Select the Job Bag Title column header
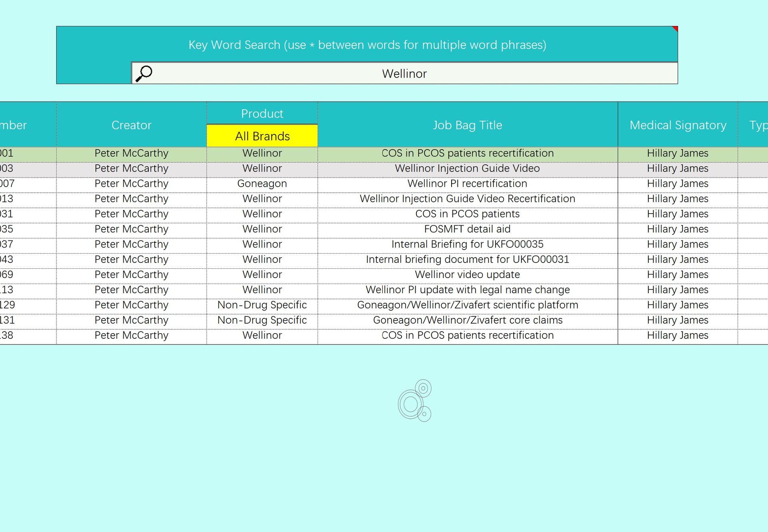The height and width of the screenshot is (532, 768). point(468,125)
